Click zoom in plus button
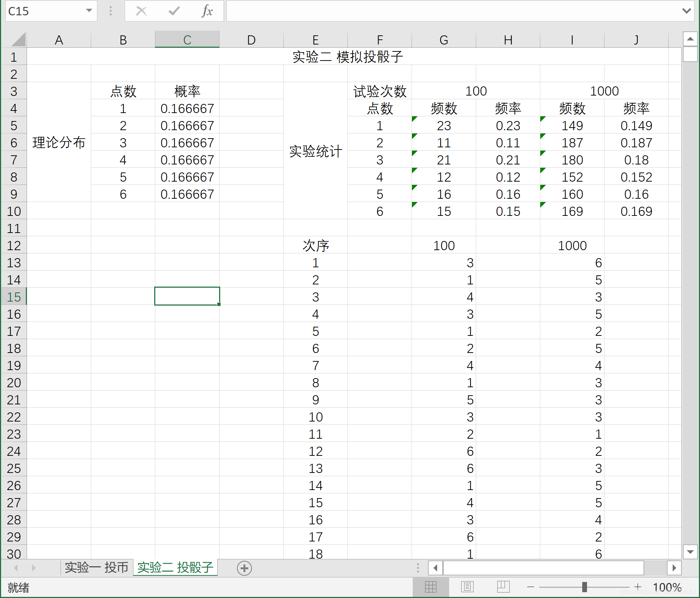 (x=638, y=587)
